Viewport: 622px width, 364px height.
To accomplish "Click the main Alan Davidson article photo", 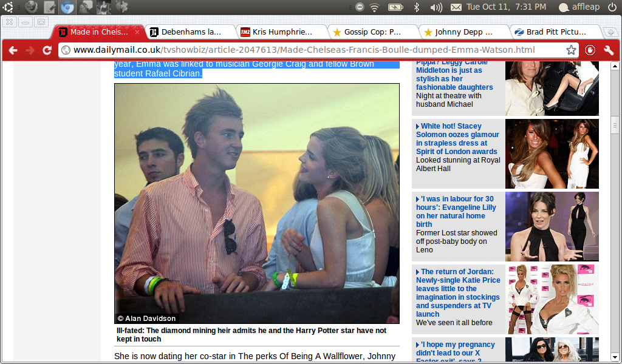I will (x=257, y=204).
